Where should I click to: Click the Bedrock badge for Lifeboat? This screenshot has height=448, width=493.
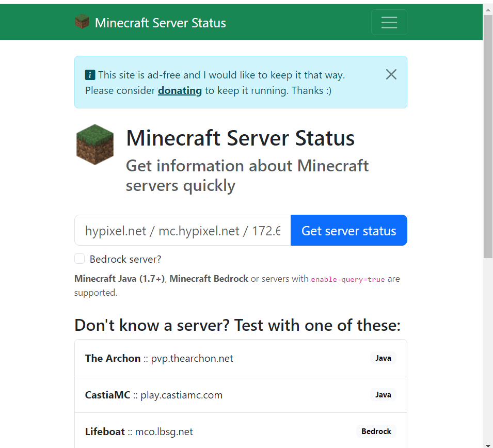pyautogui.click(x=376, y=431)
